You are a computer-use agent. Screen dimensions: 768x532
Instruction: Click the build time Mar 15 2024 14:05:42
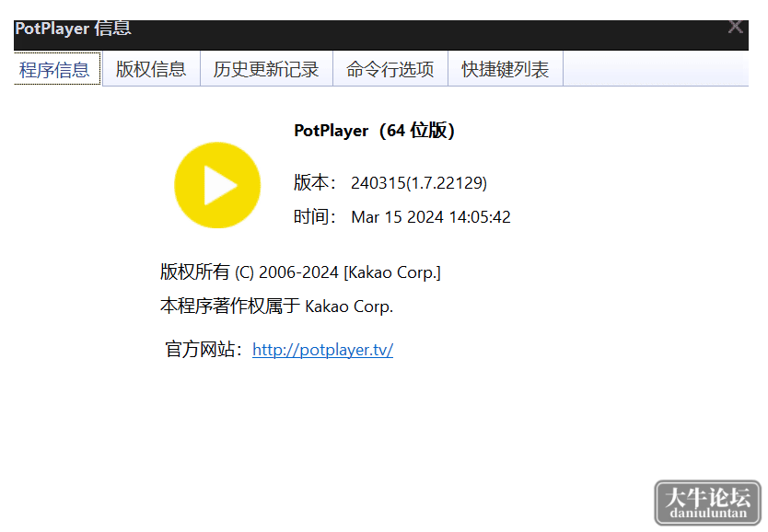coord(431,217)
